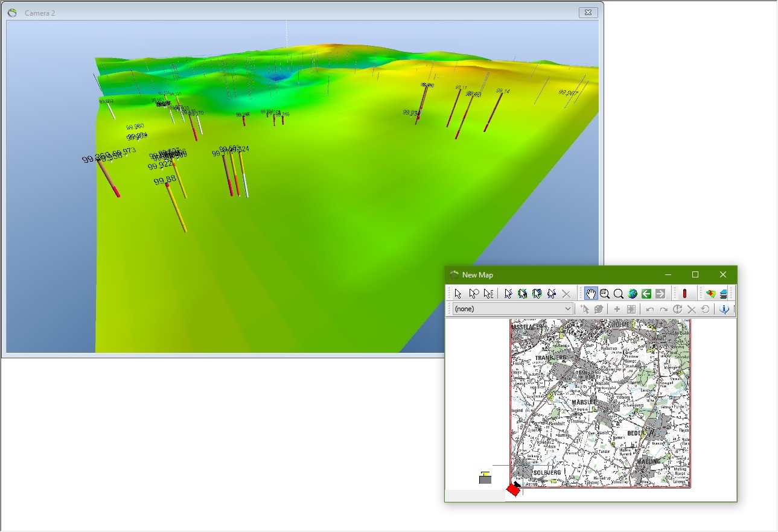
Task: Select the zoom to rectangle magnifier
Action: click(x=605, y=294)
